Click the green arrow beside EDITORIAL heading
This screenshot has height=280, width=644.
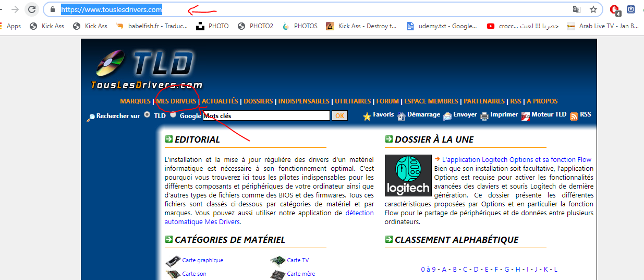point(168,139)
